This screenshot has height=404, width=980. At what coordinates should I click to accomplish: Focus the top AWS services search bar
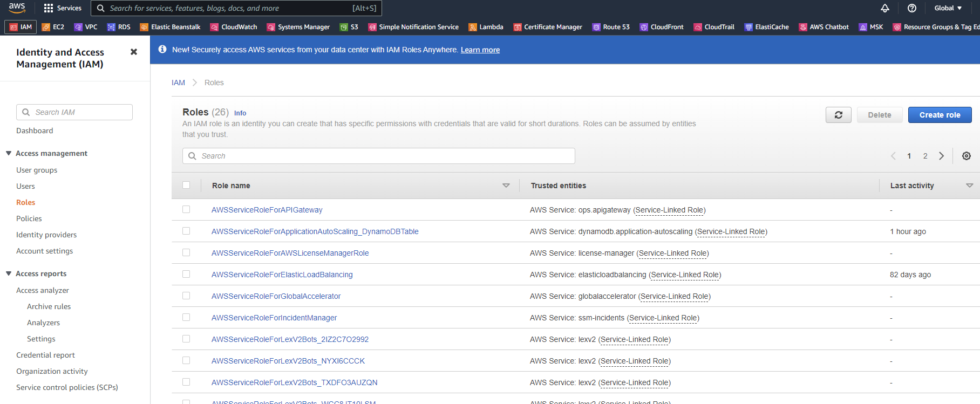click(236, 8)
